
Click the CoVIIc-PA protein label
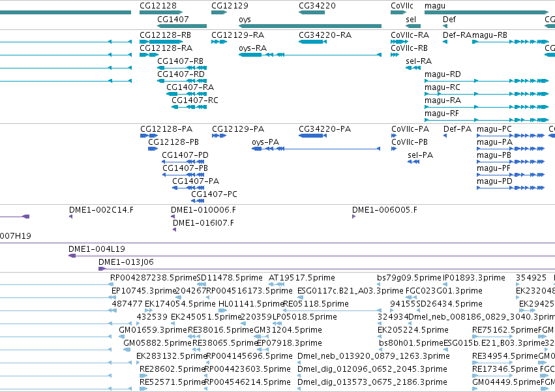coord(410,129)
